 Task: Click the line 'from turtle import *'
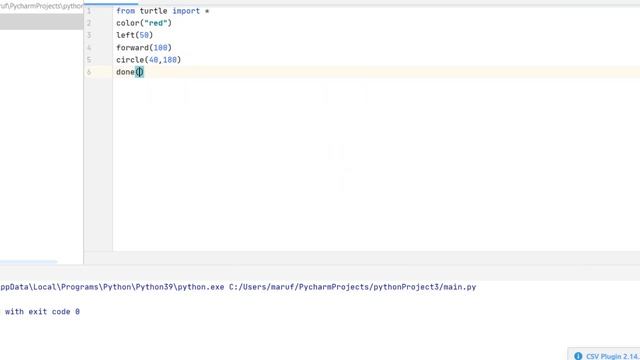(162, 11)
